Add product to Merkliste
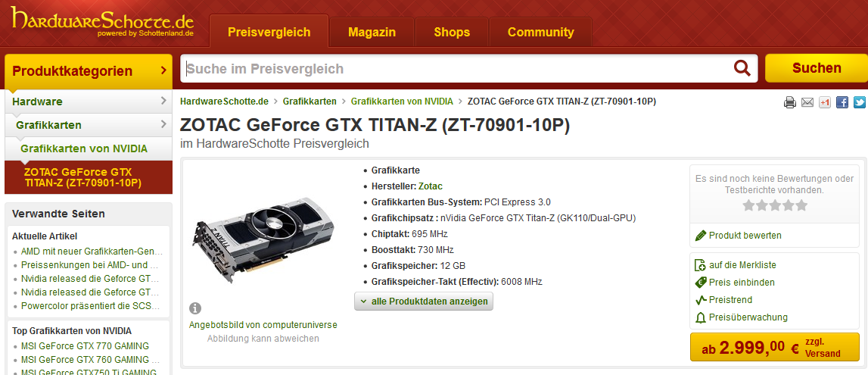 pos(736,264)
